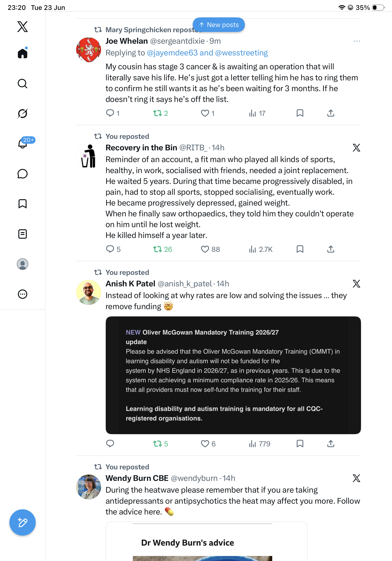Viewport: 392px width, 561px height.
Task: Tap the New posts pill
Action: pos(219,25)
